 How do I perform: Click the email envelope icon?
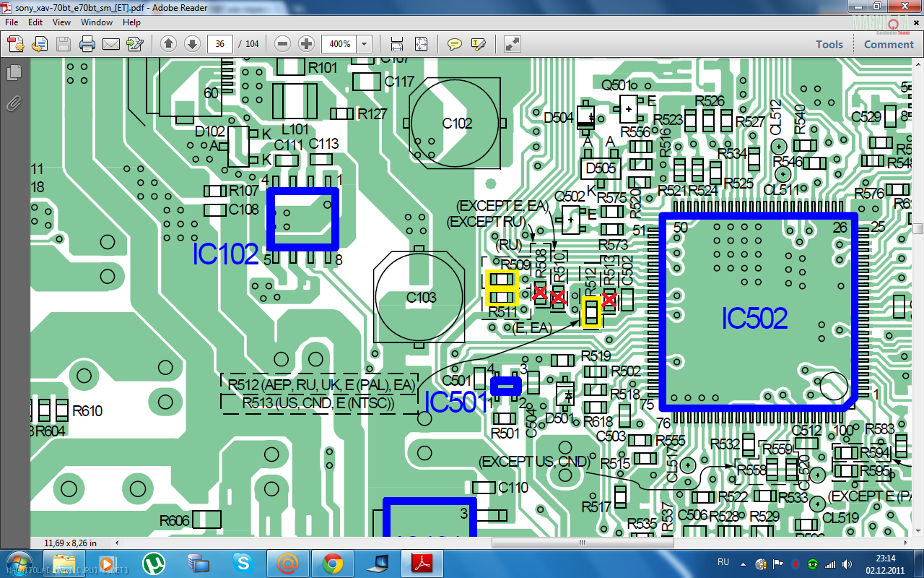click(110, 44)
